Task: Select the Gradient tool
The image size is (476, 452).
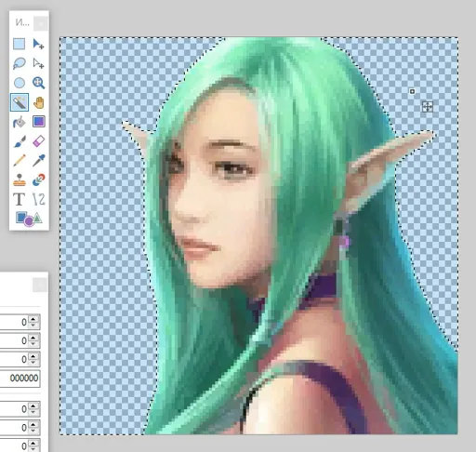Action: (39, 122)
